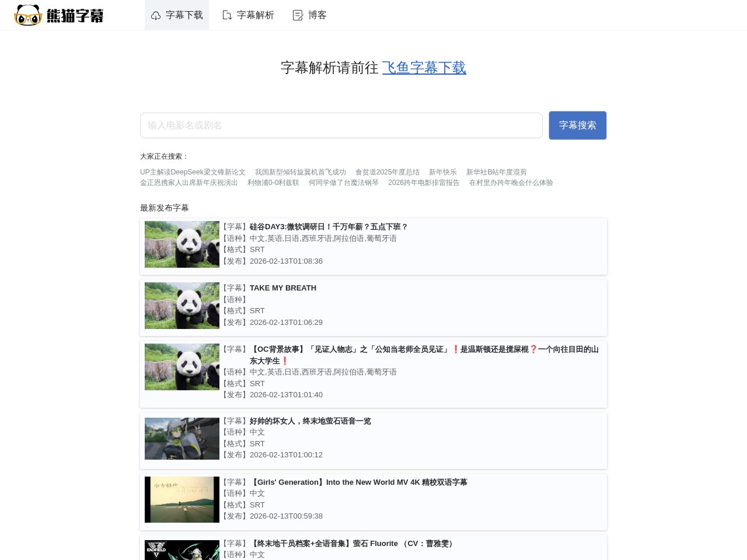Click the blog notepad icon
This screenshot has height=560, width=747.
(298, 16)
